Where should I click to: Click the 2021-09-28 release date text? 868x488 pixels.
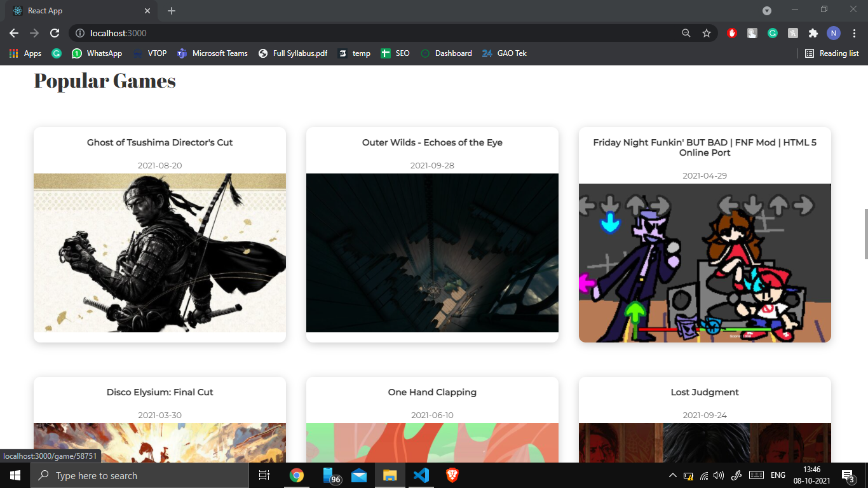(x=432, y=166)
